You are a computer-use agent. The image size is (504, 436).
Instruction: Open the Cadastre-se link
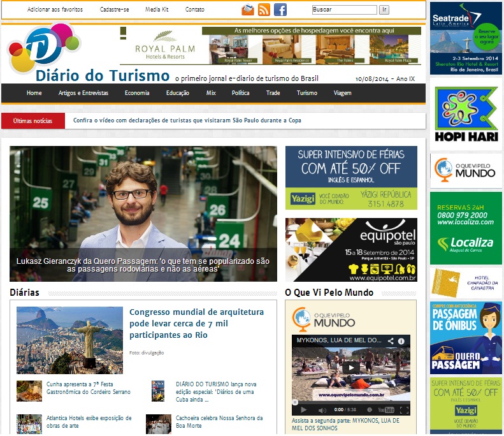(115, 10)
